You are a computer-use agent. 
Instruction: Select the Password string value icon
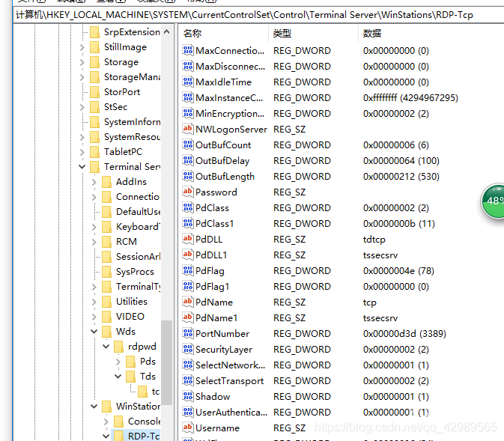pyautogui.click(x=188, y=192)
